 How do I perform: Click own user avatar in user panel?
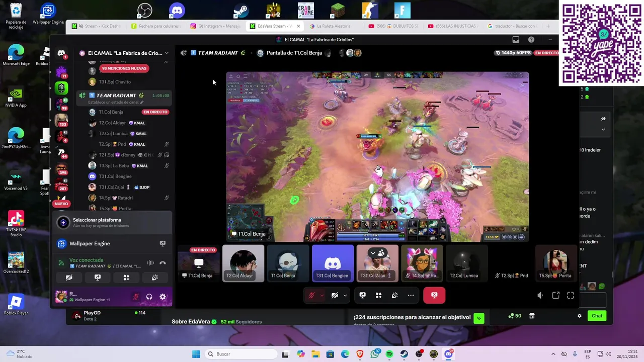61,297
